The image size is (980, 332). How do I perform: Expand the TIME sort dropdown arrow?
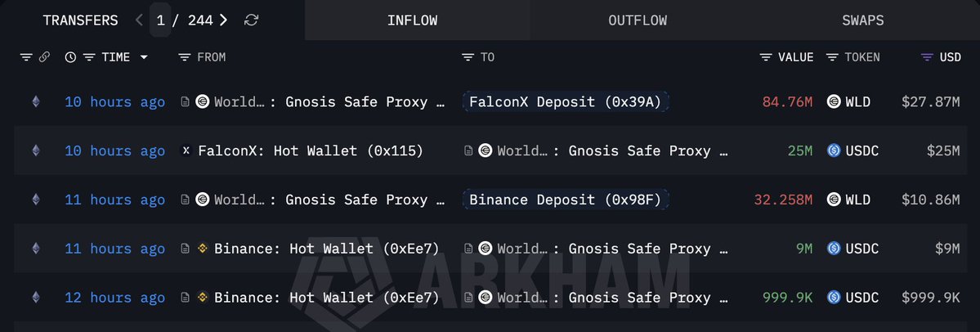click(x=145, y=57)
